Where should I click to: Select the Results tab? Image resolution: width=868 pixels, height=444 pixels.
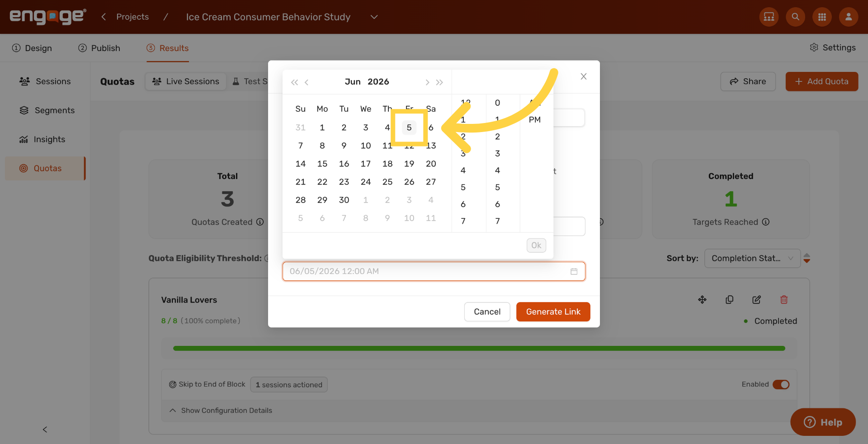coord(167,48)
